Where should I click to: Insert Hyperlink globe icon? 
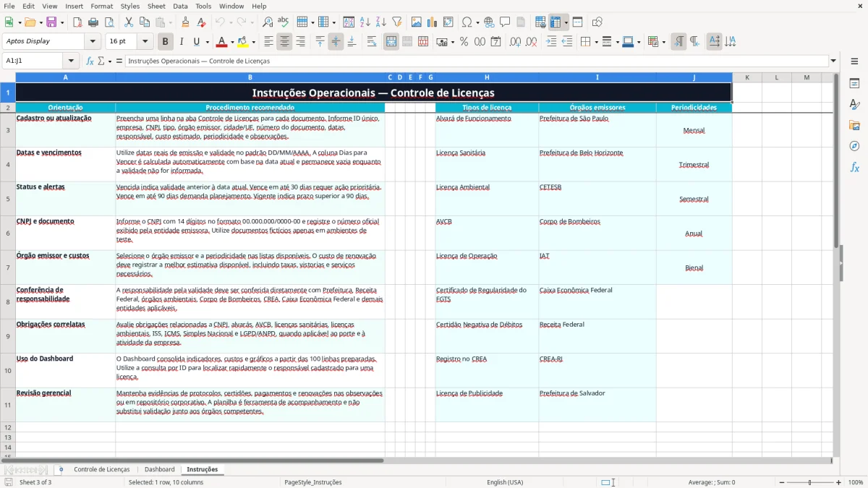[x=489, y=22]
